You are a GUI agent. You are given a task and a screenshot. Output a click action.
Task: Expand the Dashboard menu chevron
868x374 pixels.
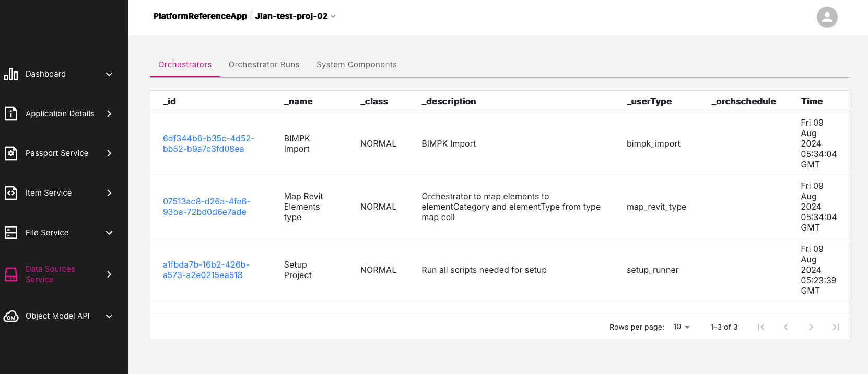(x=109, y=74)
